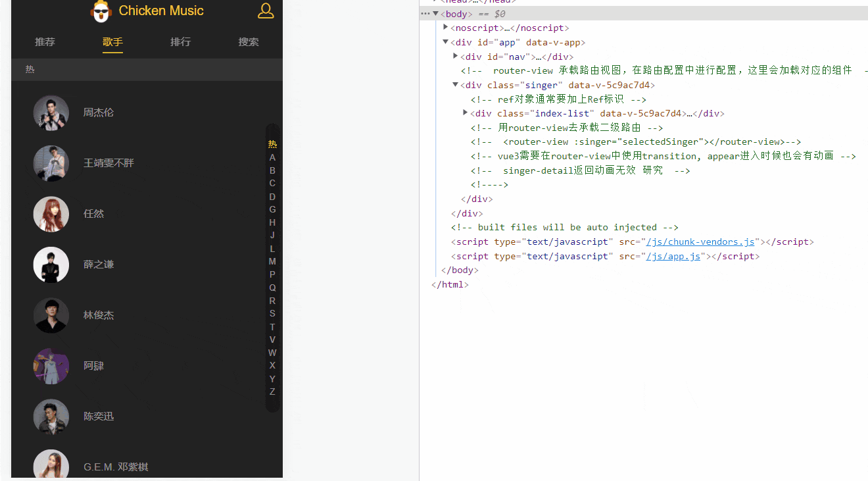Jump to letter X in index
Viewport: 868px width, 481px height.
pyautogui.click(x=272, y=365)
